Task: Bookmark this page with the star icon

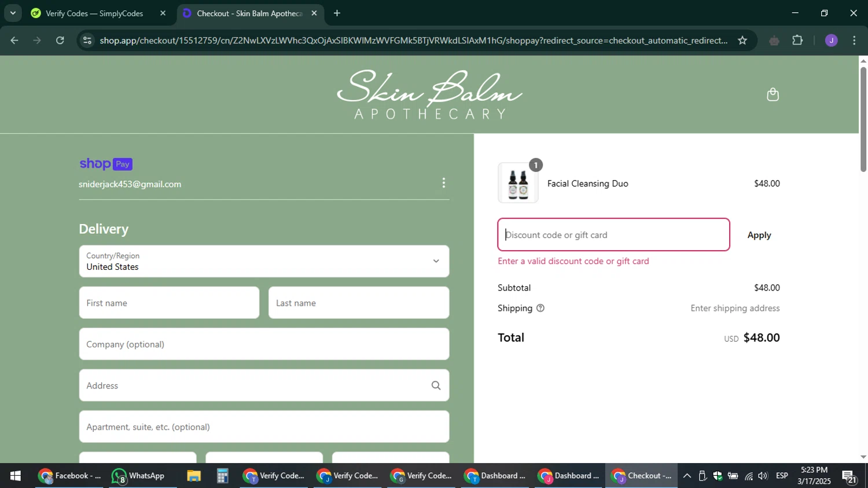Action: [742, 41]
